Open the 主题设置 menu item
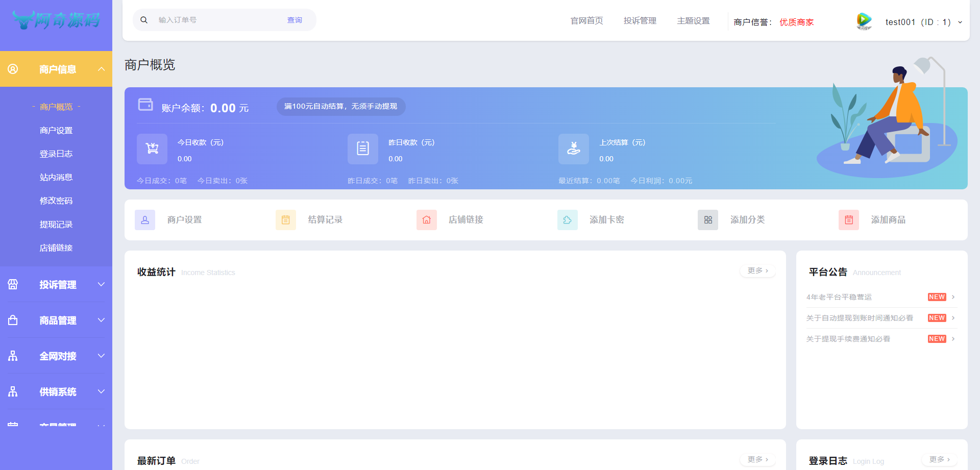 pos(693,20)
